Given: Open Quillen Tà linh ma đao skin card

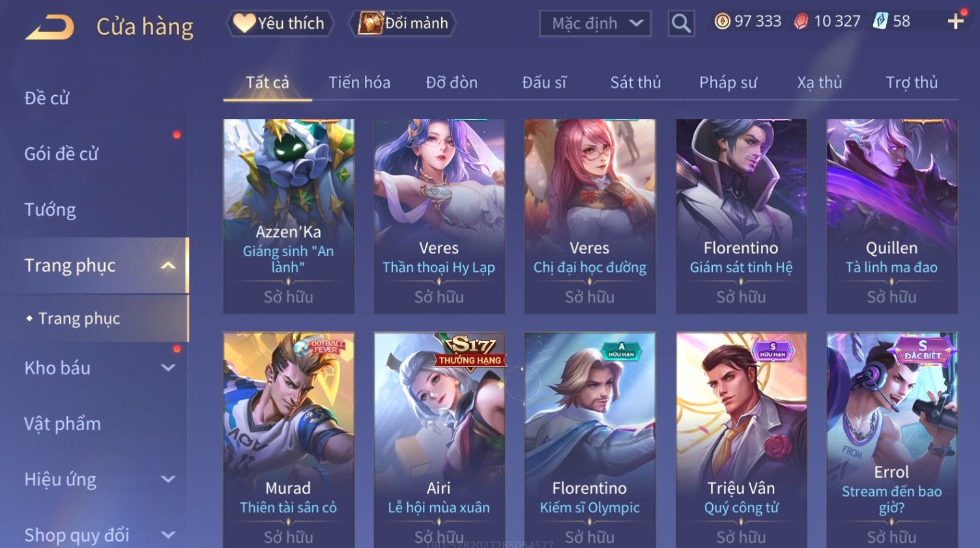Looking at the screenshot, I should pyautogui.click(x=892, y=216).
